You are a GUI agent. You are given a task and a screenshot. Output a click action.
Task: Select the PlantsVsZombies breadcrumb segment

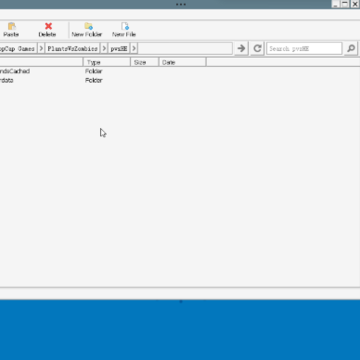(72, 49)
